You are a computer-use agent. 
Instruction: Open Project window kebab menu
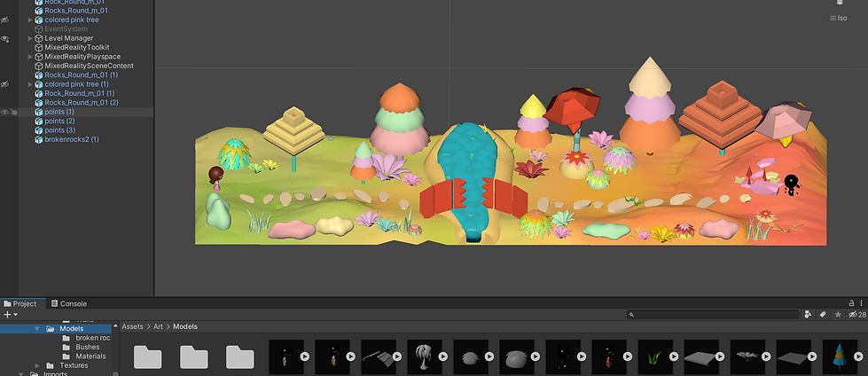pyautogui.click(x=862, y=303)
